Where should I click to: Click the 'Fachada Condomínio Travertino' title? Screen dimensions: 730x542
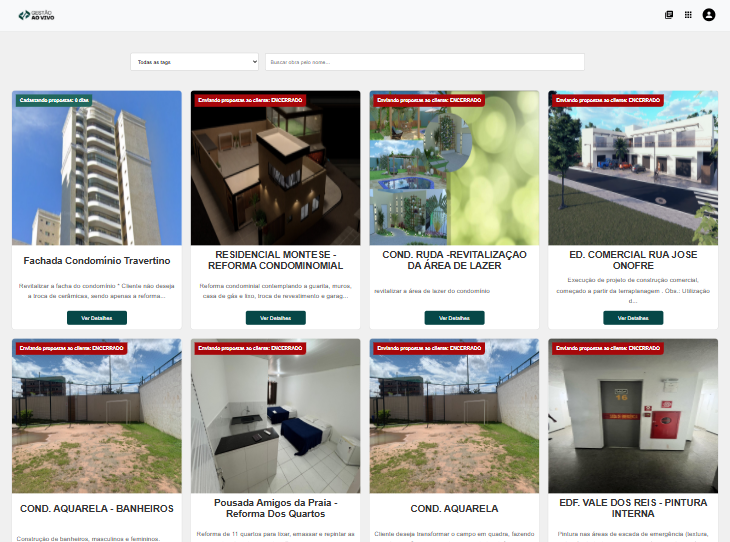[x=97, y=261]
